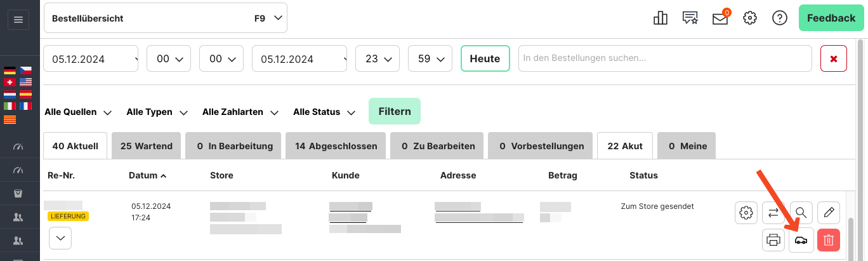
Task: Open the help question mark icon
Action: tap(780, 18)
